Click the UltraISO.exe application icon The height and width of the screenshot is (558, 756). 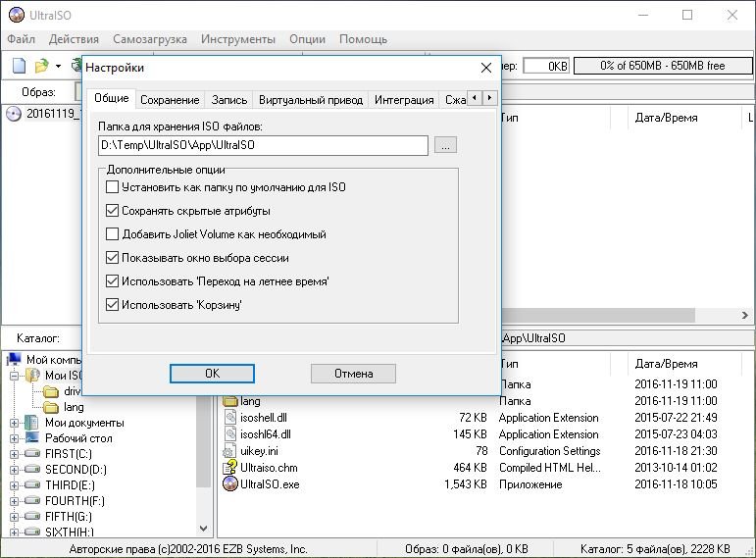[230, 483]
